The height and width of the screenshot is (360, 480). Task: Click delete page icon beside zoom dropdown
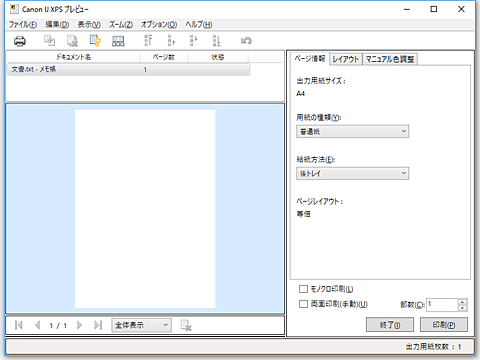[186, 325]
